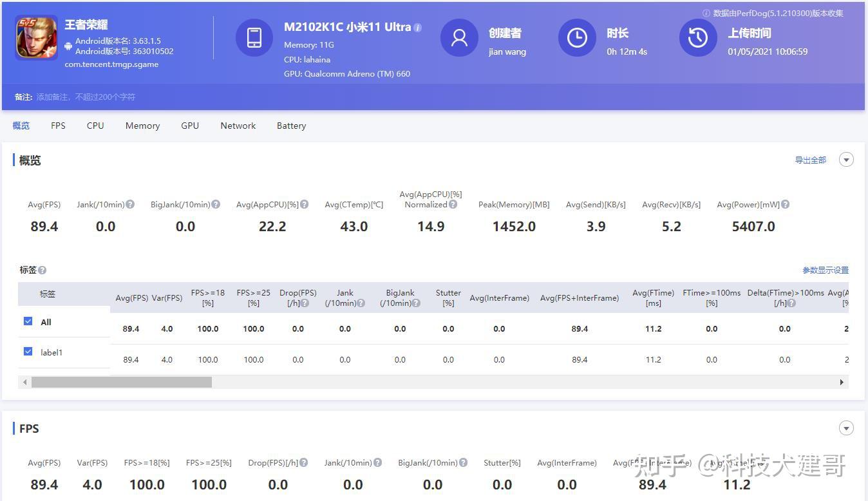
Task: Click the Var(FPS) table column header
Action: (167, 298)
